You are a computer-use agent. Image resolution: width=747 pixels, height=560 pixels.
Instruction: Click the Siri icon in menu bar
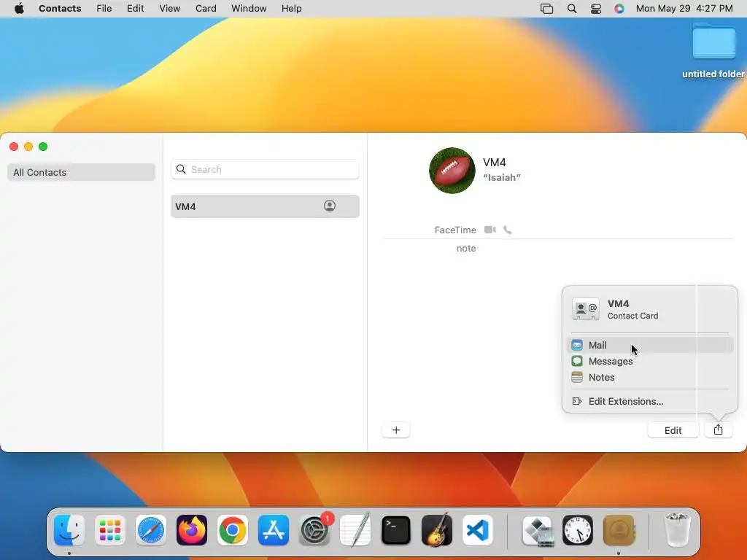click(619, 9)
